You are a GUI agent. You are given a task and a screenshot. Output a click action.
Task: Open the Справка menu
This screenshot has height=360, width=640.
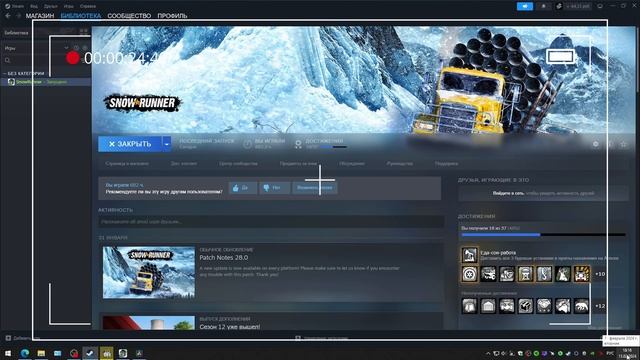[x=88, y=6]
